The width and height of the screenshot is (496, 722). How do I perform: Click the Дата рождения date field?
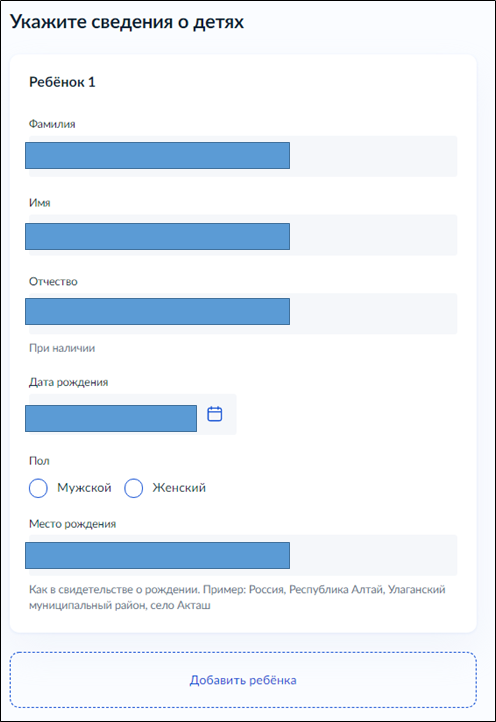pos(133,414)
